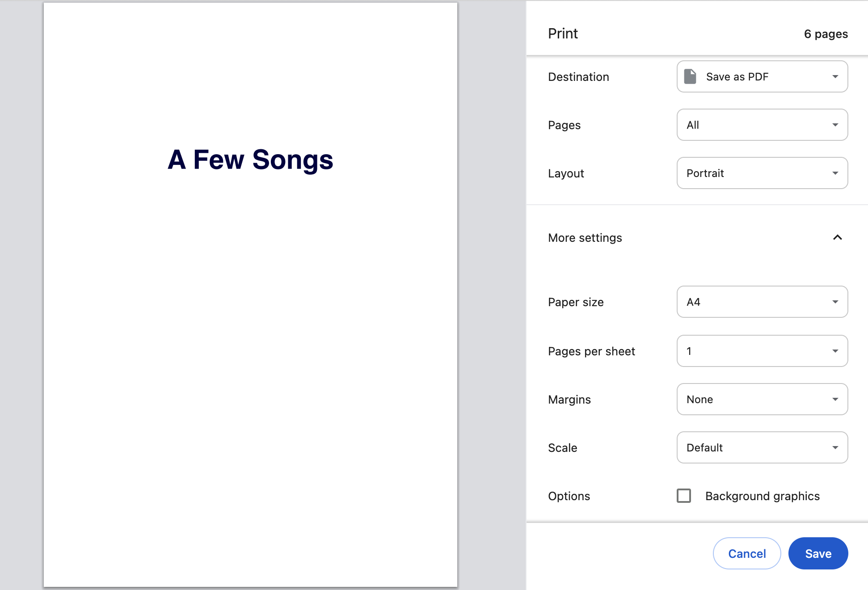Open the Paper size dropdown showing A4

click(762, 302)
